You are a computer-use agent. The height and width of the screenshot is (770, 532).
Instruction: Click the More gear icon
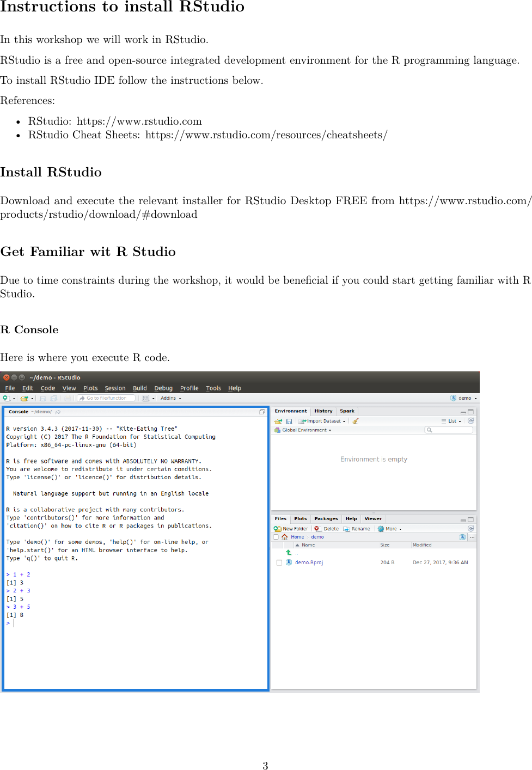[x=381, y=529]
